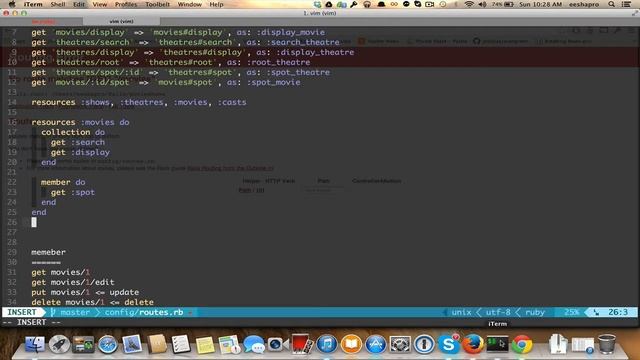Open System Preferences gear icon in dock
Image resolution: width=640 pixels, height=360 pixels.
[400, 344]
